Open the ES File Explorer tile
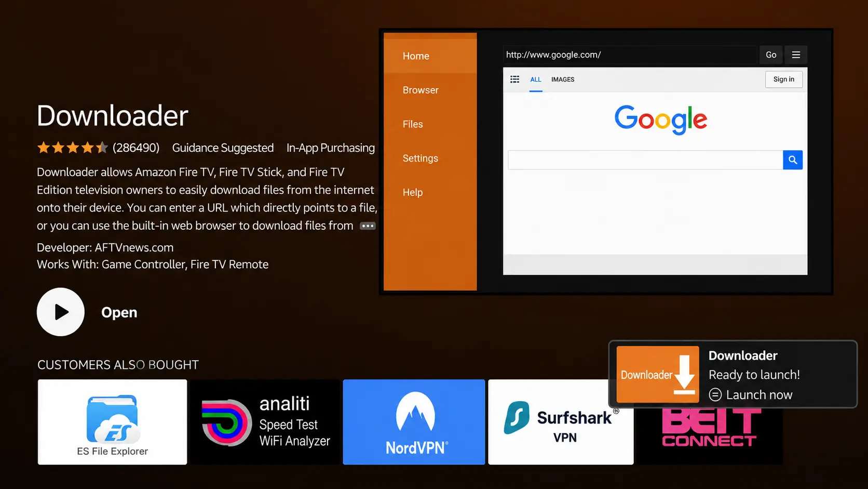 tap(112, 422)
